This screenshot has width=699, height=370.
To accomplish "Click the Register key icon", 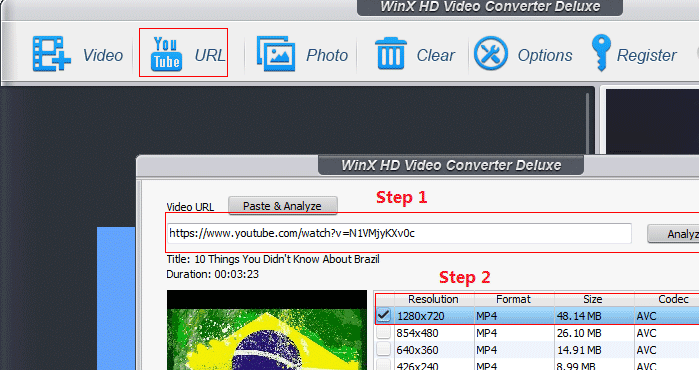I will point(601,53).
